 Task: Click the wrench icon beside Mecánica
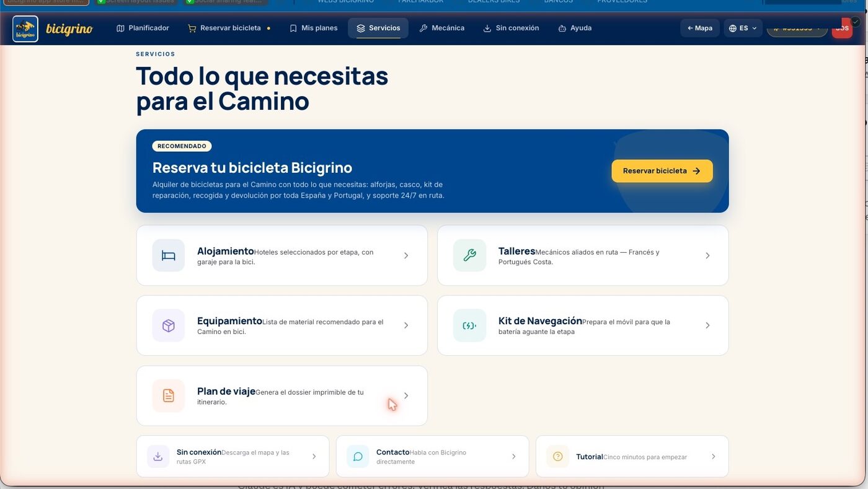pos(423,28)
